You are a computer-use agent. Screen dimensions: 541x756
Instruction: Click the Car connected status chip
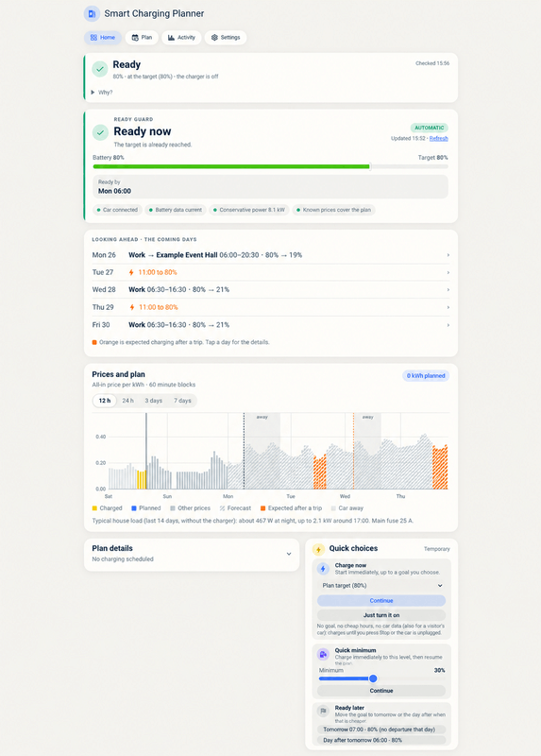click(117, 210)
